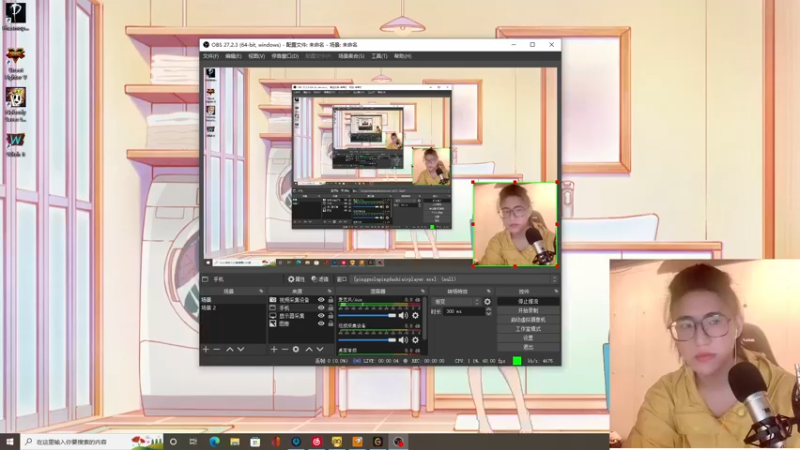Screen dimensions: 800x450
Task: Open OBS 设置 from the controls dock
Action: (x=528, y=338)
